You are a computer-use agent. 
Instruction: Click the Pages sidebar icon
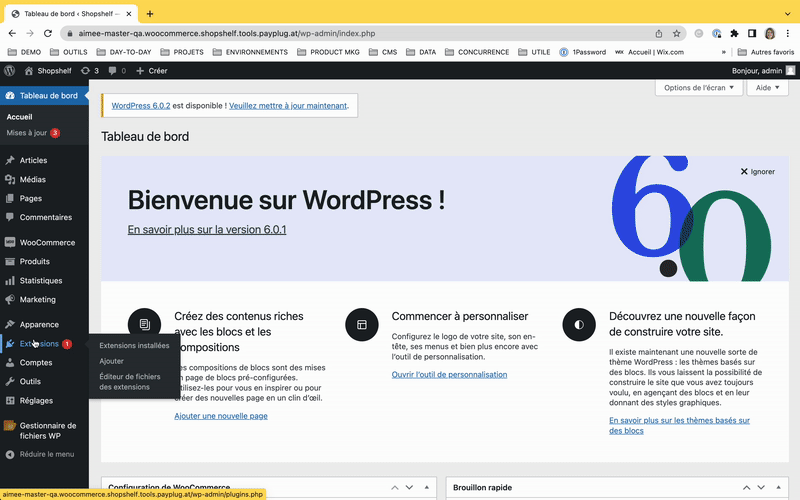[10, 198]
